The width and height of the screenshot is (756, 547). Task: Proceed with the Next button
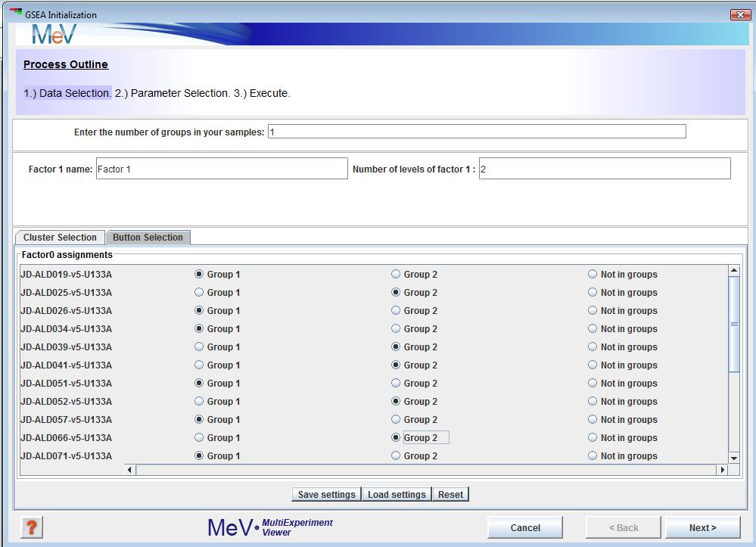pos(702,528)
